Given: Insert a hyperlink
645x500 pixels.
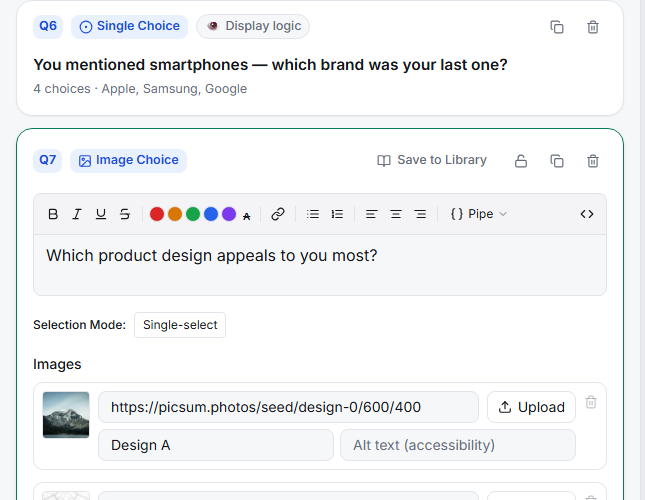Looking at the screenshot, I should pyautogui.click(x=278, y=214).
